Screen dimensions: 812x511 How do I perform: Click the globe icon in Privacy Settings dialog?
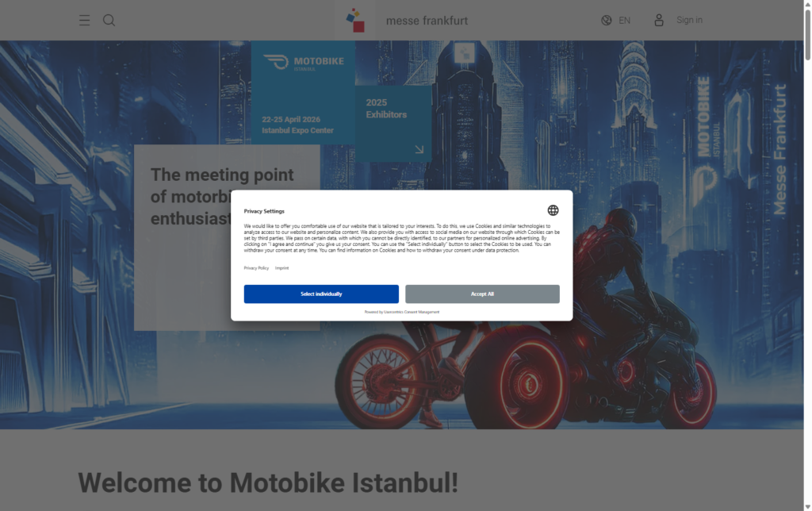[553, 210]
